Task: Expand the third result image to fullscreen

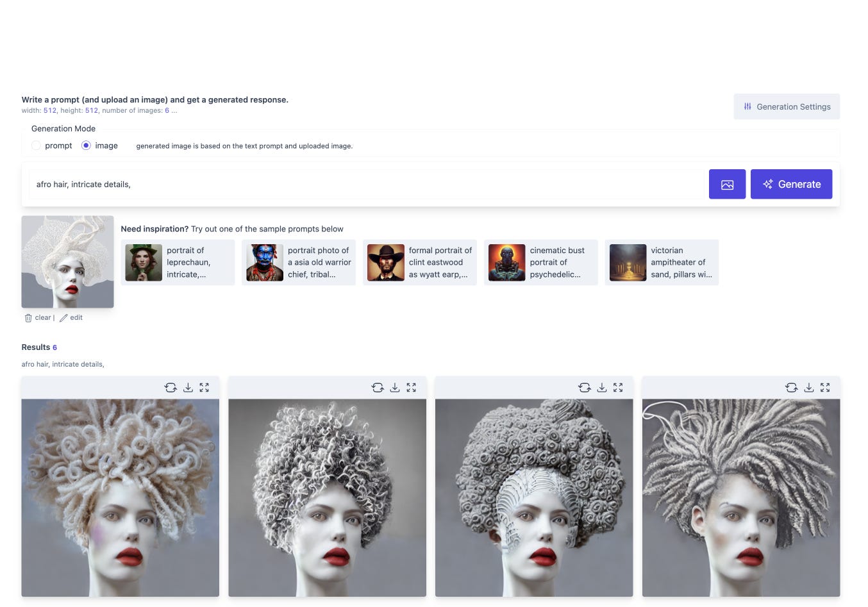Action: click(618, 387)
